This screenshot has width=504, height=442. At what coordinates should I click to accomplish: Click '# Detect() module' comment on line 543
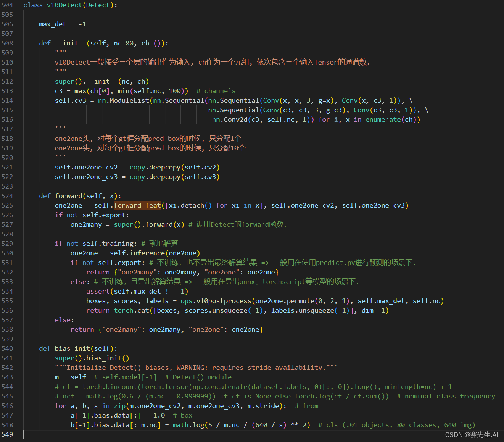(x=198, y=377)
